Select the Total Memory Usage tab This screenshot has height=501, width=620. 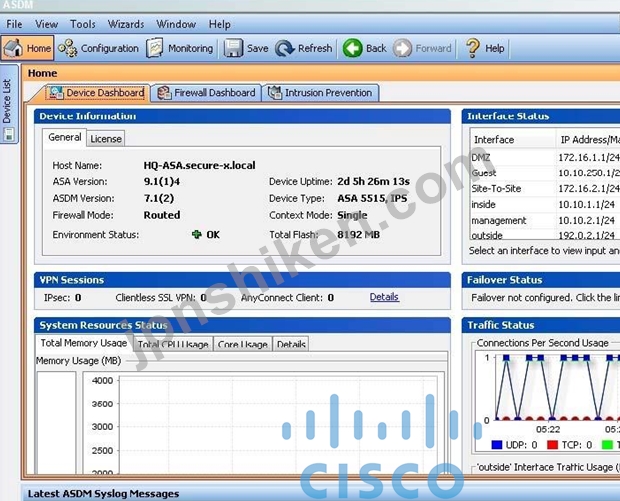pos(83,343)
